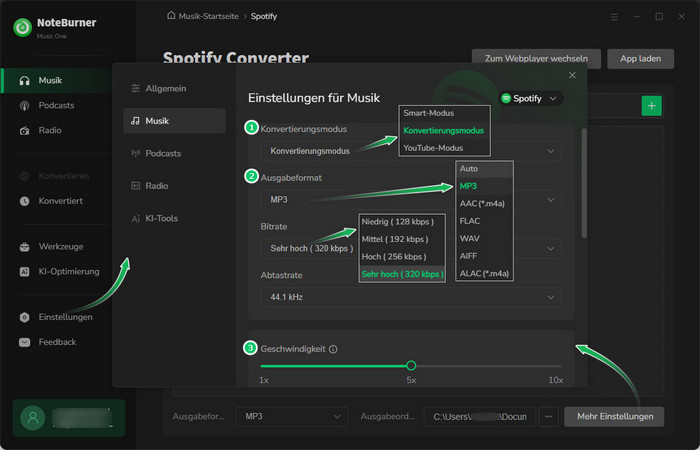The width and height of the screenshot is (700, 450).
Task: Click the podcast icon in settings tabs
Action: pyautogui.click(x=136, y=154)
